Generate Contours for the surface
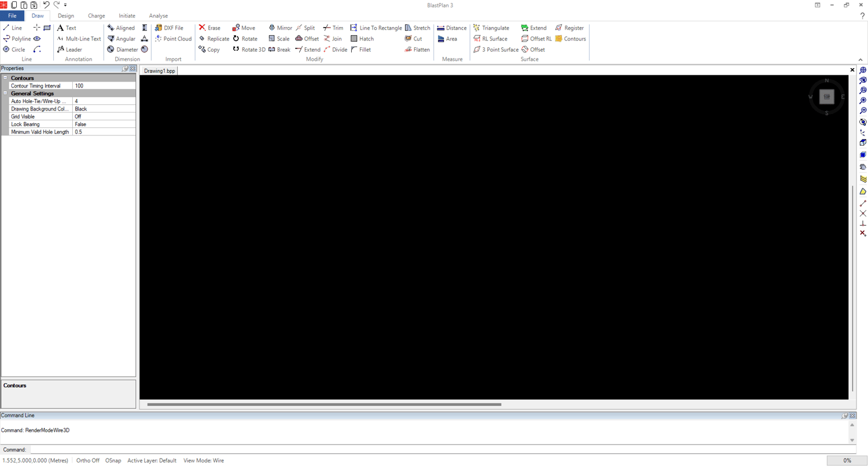Image resolution: width=868 pixels, height=466 pixels. point(571,39)
